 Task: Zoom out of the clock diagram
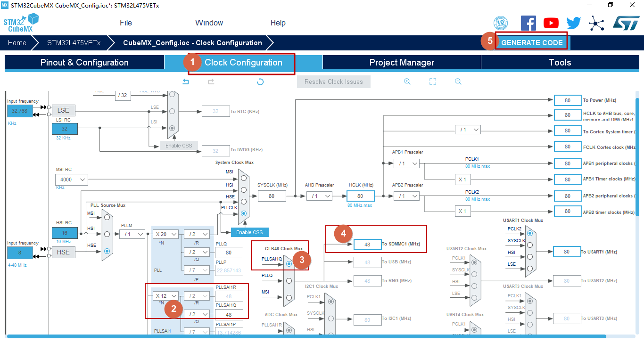pyautogui.click(x=458, y=82)
